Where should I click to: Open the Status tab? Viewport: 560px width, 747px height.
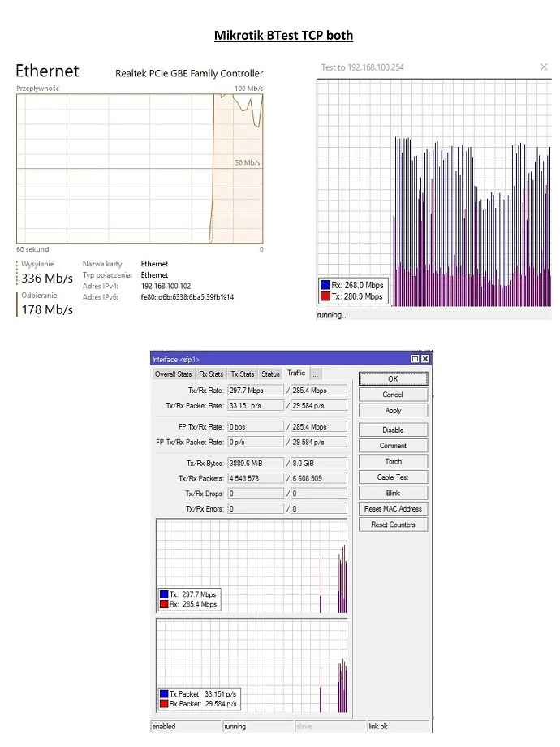[x=270, y=374]
